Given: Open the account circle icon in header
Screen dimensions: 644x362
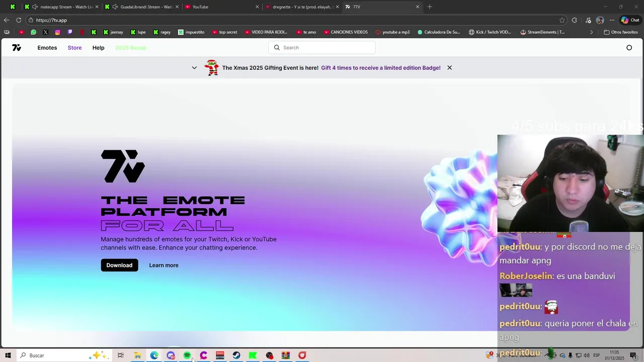Looking at the screenshot, I should [629, 48].
